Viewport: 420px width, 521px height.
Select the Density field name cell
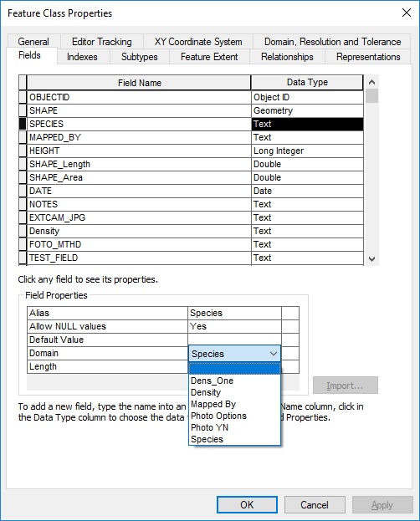click(x=139, y=231)
